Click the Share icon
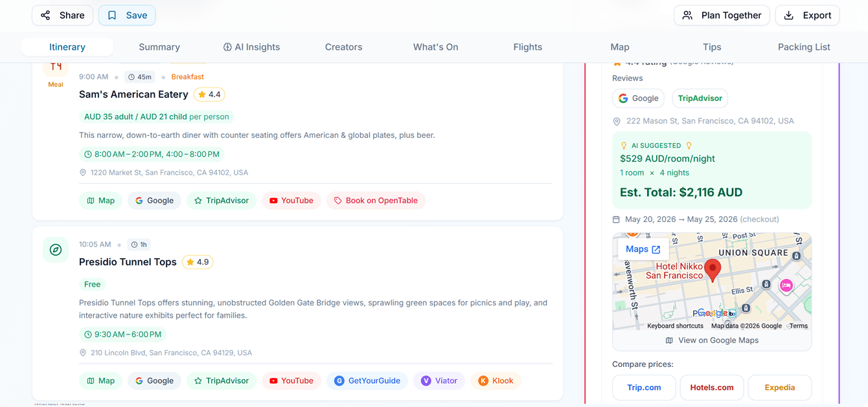The image size is (868, 407). coord(44,15)
